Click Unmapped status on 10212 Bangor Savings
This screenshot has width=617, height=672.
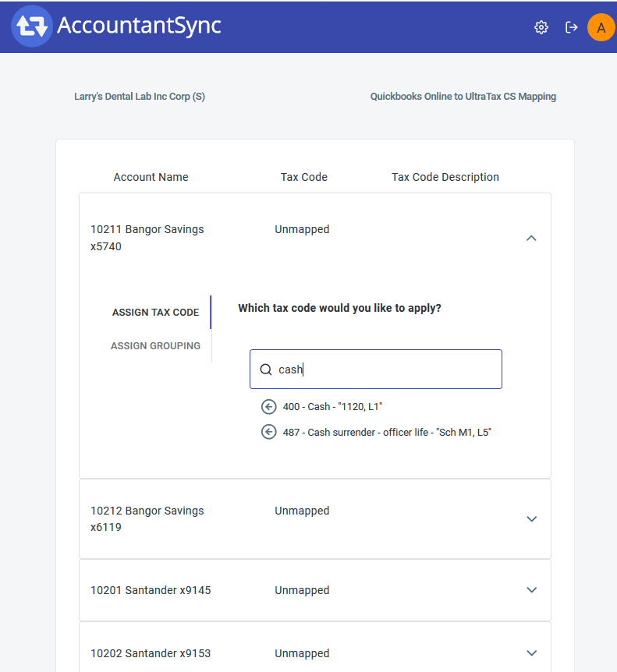(302, 511)
